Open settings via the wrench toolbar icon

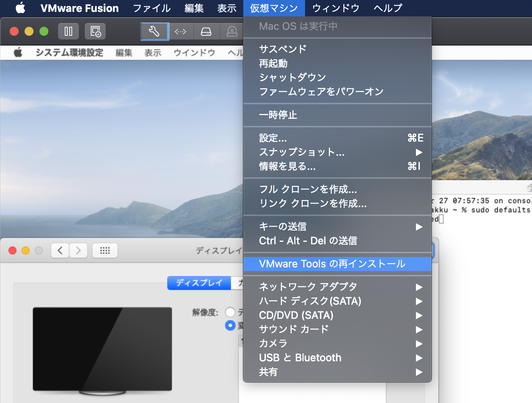tap(155, 31)
